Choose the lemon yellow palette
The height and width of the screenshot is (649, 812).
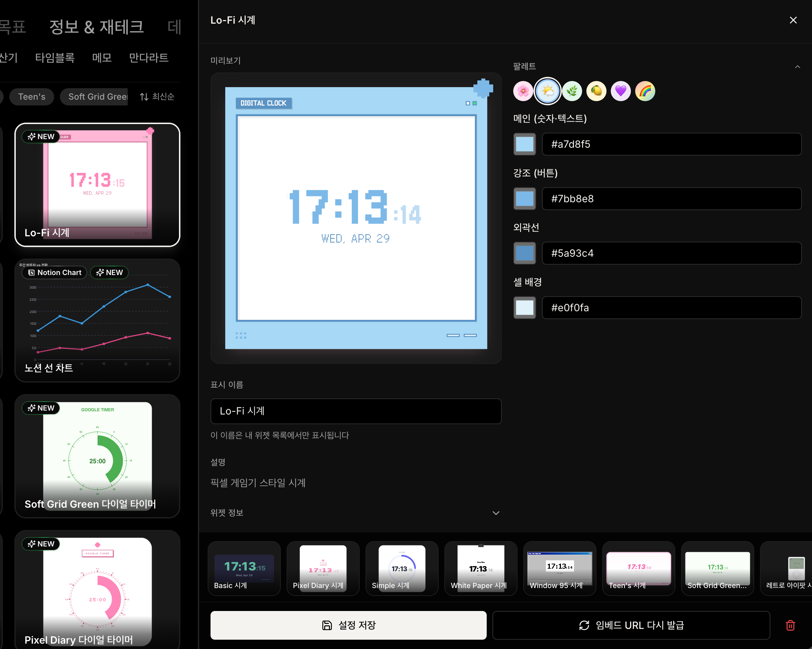pos(596,91)
